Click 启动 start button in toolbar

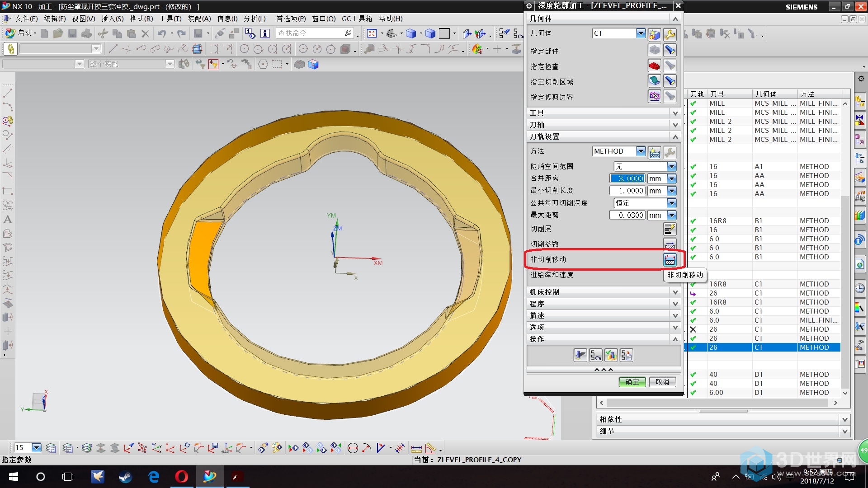click(x=21, y=33)
